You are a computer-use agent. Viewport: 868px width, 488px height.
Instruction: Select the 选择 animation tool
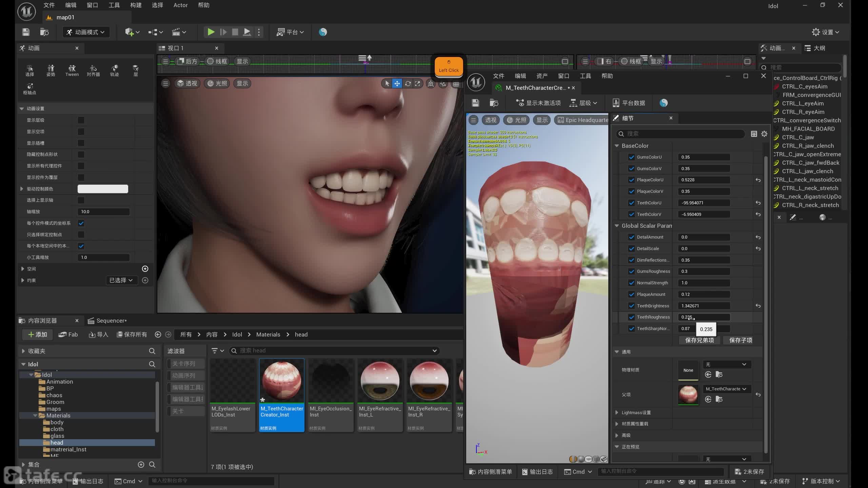[29, 70]
